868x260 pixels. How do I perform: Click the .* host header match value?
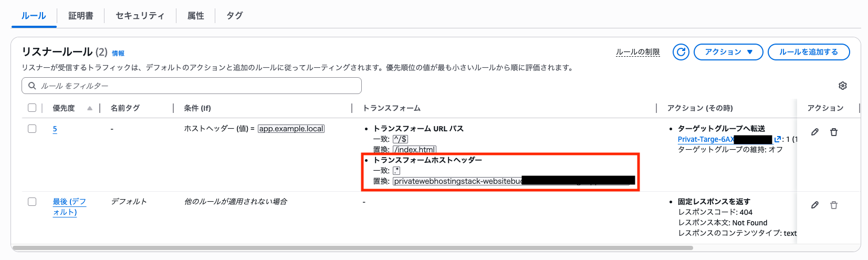(x=396, y=171)
